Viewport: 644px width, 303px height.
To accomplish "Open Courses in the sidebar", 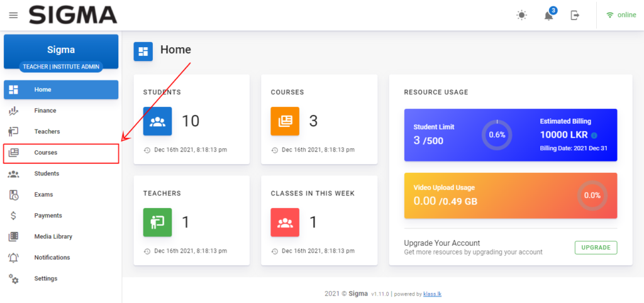I will [61, 153].
